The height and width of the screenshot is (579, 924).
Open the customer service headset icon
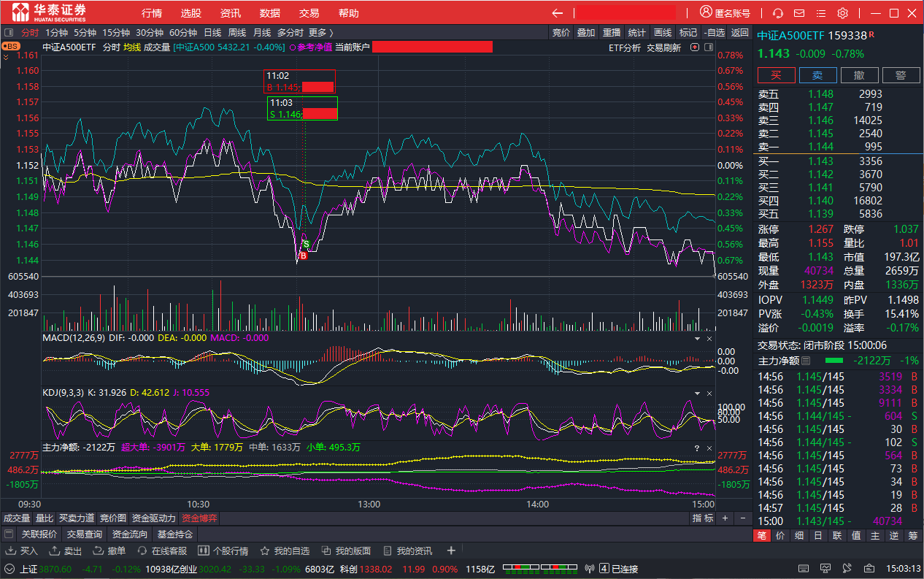click(x=778, y=13)
